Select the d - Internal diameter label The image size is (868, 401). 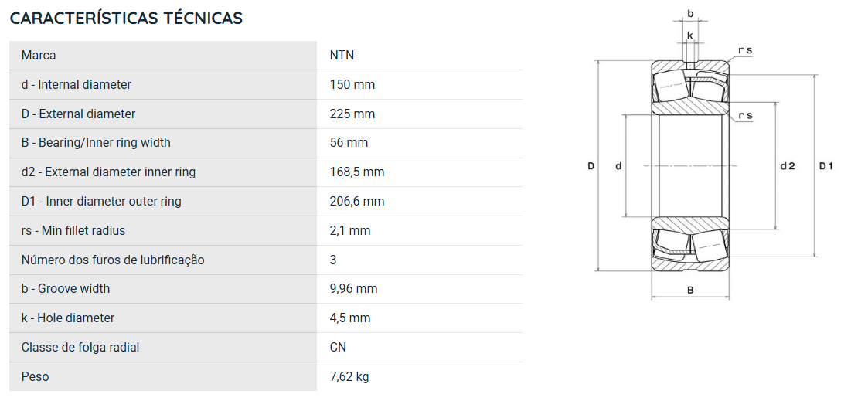pyautogui.click(x=77, y=85)
